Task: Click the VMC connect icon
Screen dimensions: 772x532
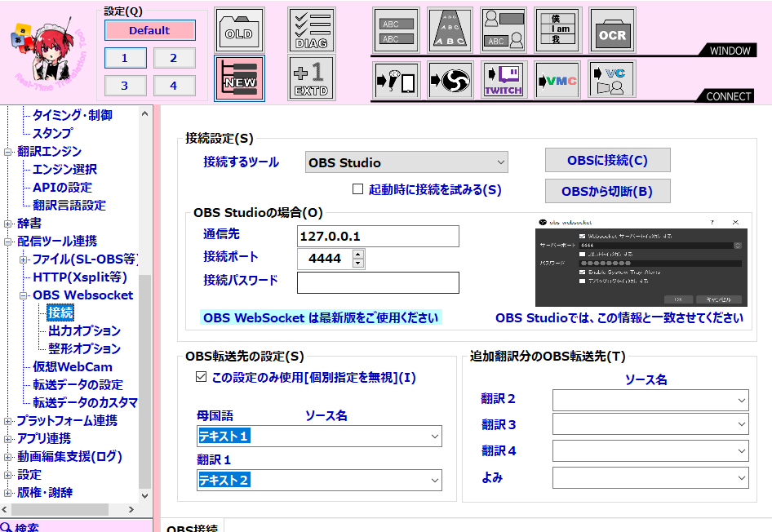Action: point(558,80)
